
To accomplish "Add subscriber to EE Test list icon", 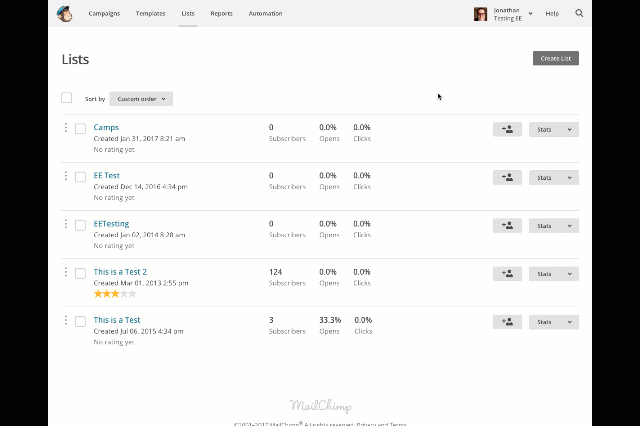I will tap(507, 178).
